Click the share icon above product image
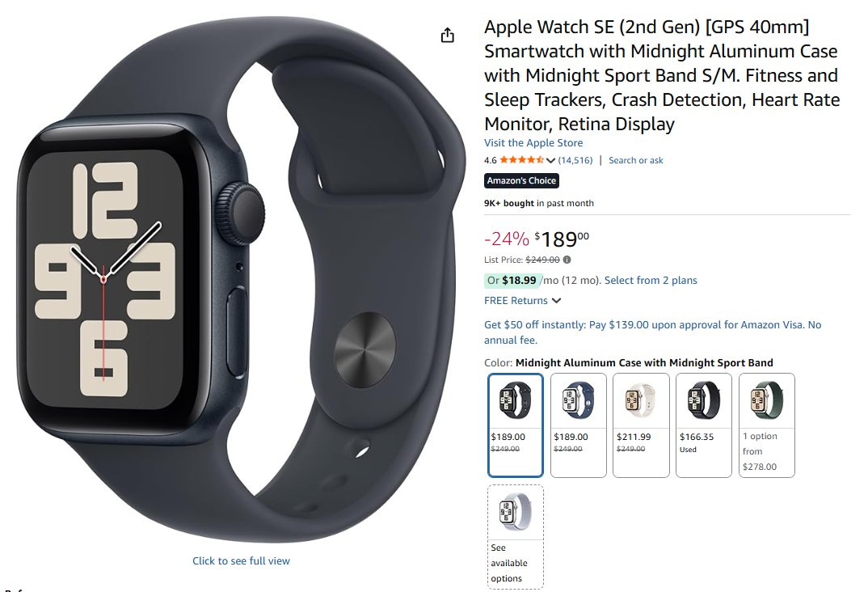868x592 pixels. (x=447, y=36)
